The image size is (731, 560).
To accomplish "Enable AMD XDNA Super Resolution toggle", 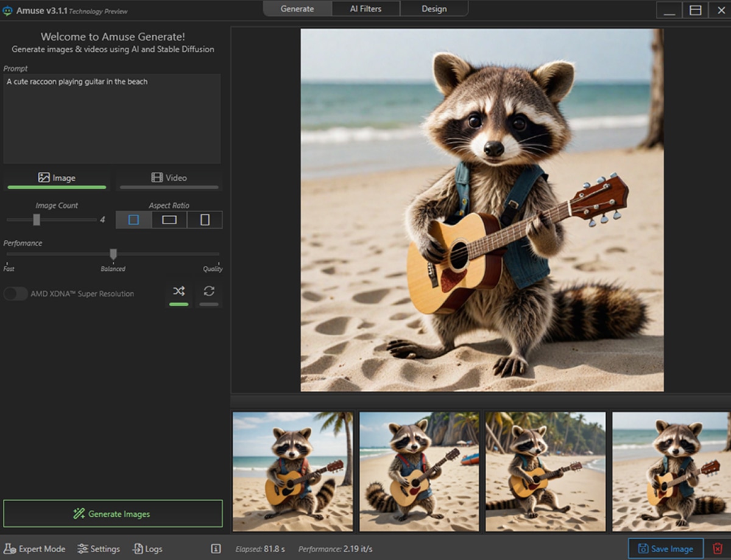I will coord(15,294).
